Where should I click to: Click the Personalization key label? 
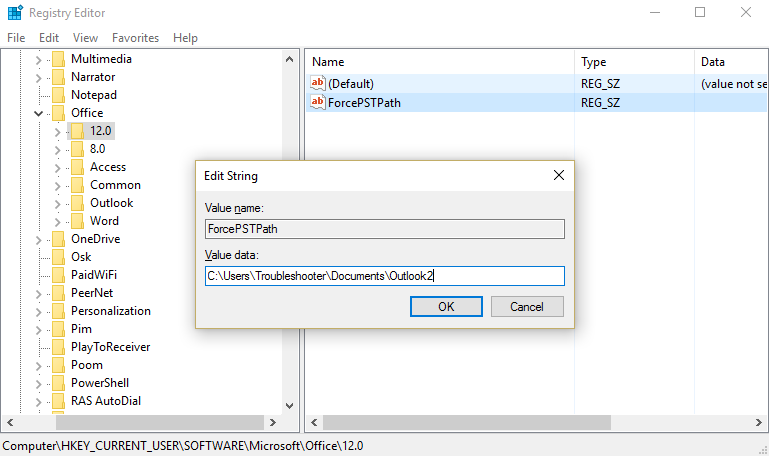coord(111,311)
